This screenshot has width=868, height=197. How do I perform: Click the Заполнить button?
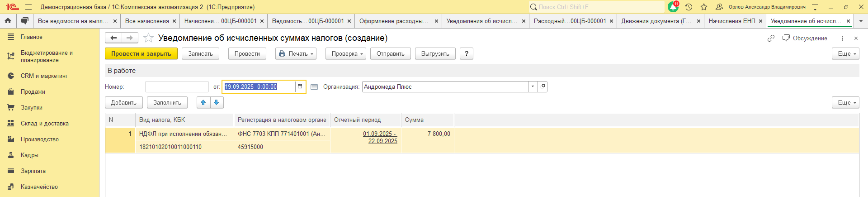pyautogui.click(x=167, y=102)
